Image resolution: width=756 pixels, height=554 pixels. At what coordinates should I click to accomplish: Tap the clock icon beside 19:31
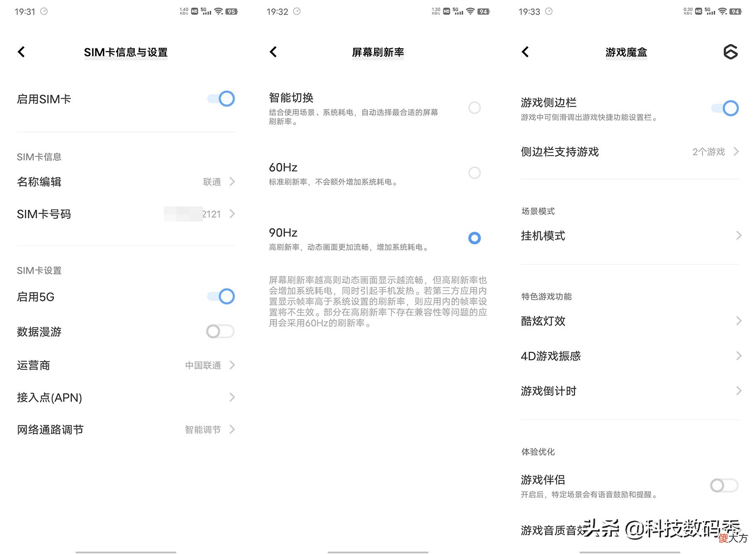click(44, 11)
